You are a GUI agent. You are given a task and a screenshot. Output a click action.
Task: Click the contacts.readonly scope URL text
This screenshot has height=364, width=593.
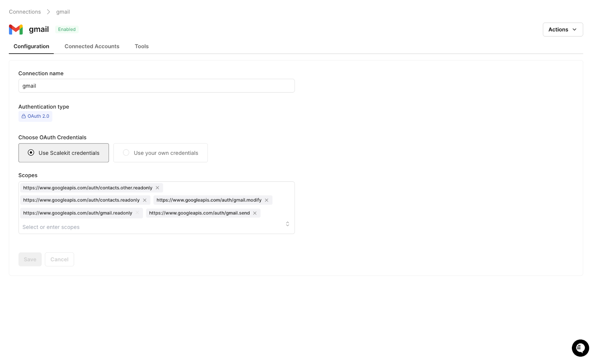click(x=82, y=200)
